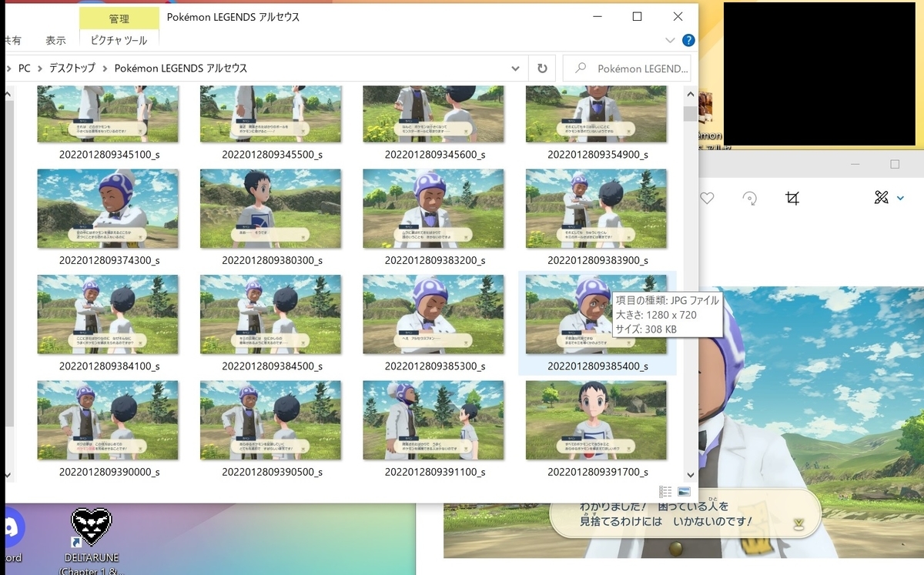Select the crop tool in Photos
Viewport: 924px width, 575px height.
(792, 199)
